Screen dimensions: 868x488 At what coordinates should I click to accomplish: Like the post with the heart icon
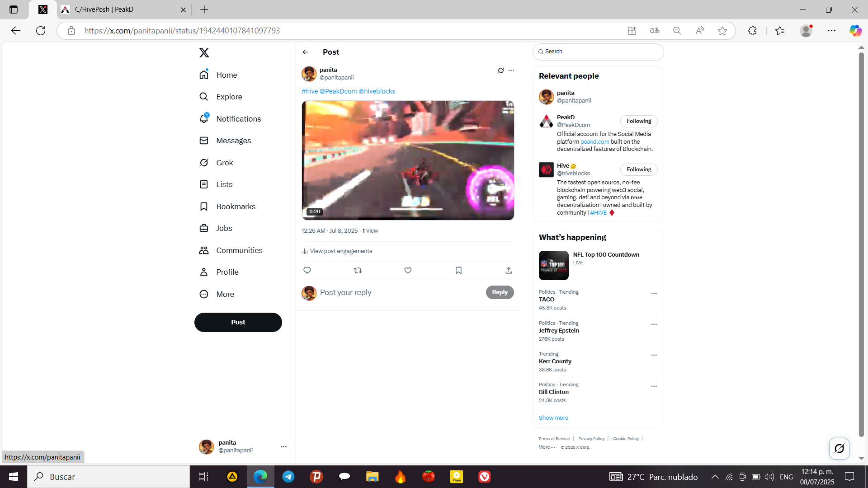(x=408, y=270)
